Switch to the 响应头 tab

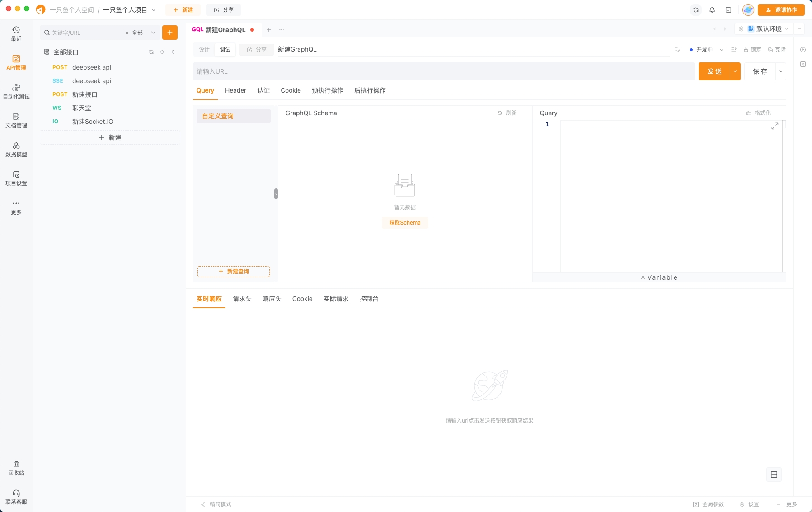pyautogui.click(x=272, y=299)
